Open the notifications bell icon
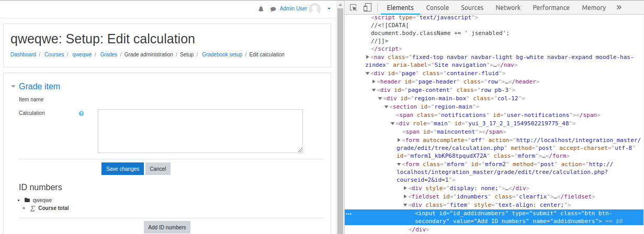Viewport: 644px width, 234px height. [x=261, y=9]
